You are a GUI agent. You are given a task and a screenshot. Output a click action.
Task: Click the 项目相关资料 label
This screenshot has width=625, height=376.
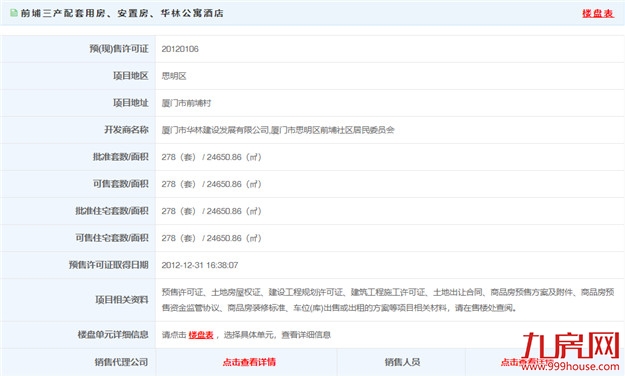122,299
